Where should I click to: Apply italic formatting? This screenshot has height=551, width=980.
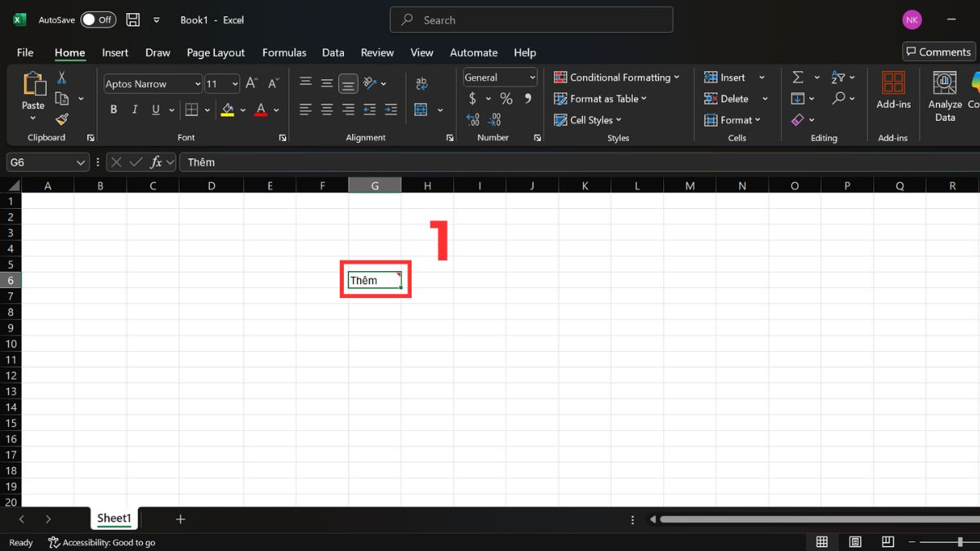click(x=134, y=109)
